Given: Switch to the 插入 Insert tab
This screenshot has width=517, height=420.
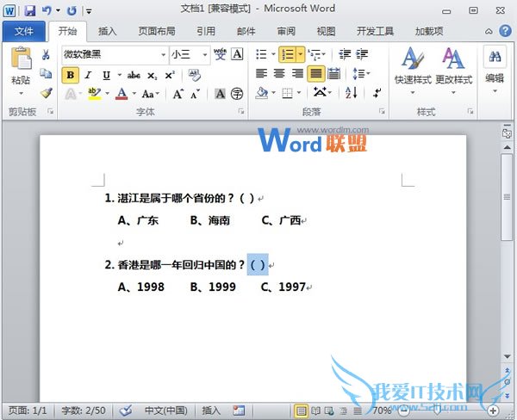Looking at the screenshot, I should pos(108,31).
